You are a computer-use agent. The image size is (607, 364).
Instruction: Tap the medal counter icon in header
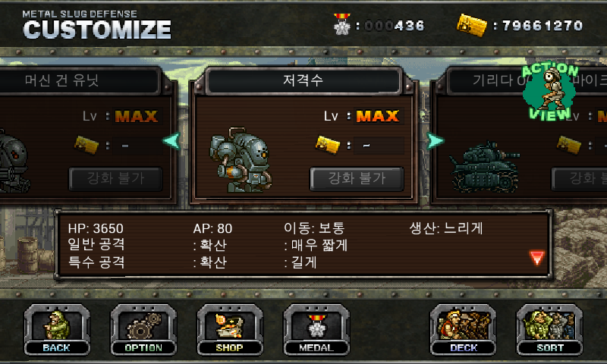click(342, 24)
